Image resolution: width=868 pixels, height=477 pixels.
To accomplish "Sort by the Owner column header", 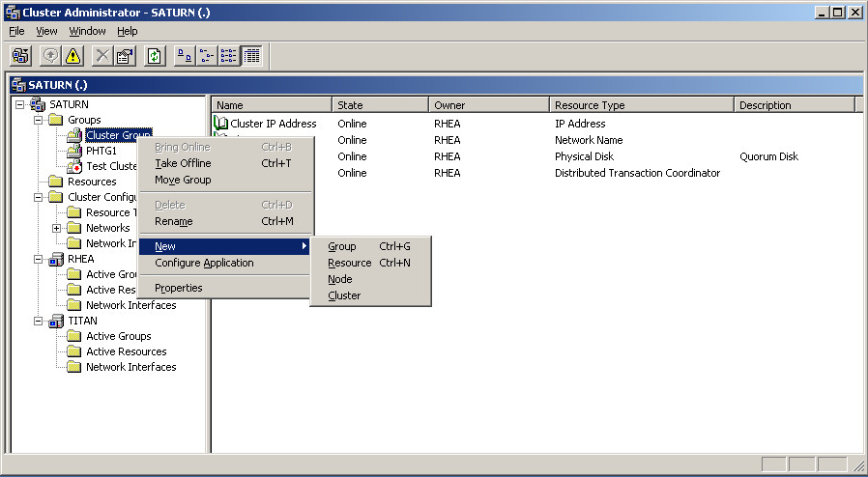I will coord(489,105).
